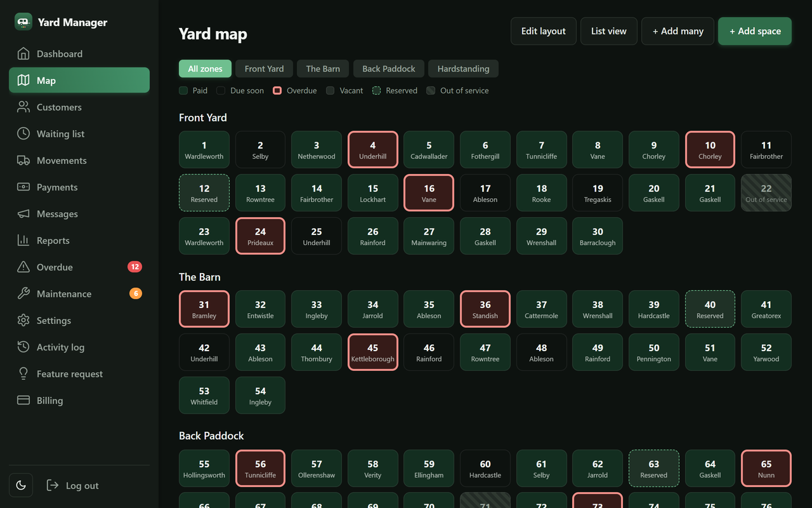This screenshot has height=508, width=812.
Task: Click out of service space 22
Action: point(766,193)
